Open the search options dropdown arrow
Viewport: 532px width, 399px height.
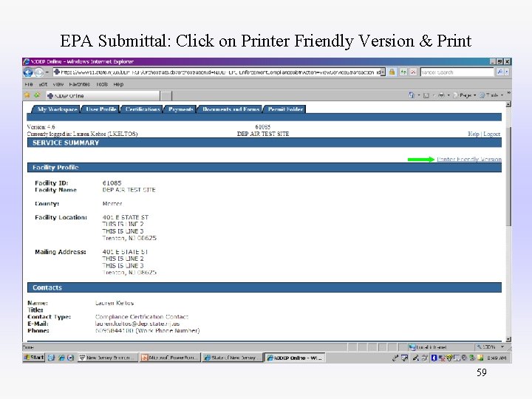[507, 72]
